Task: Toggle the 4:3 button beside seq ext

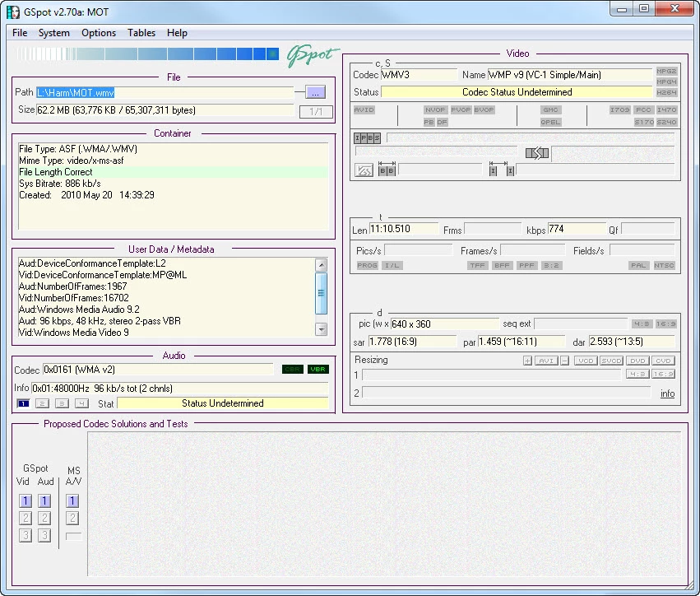Action: [642, 324]
